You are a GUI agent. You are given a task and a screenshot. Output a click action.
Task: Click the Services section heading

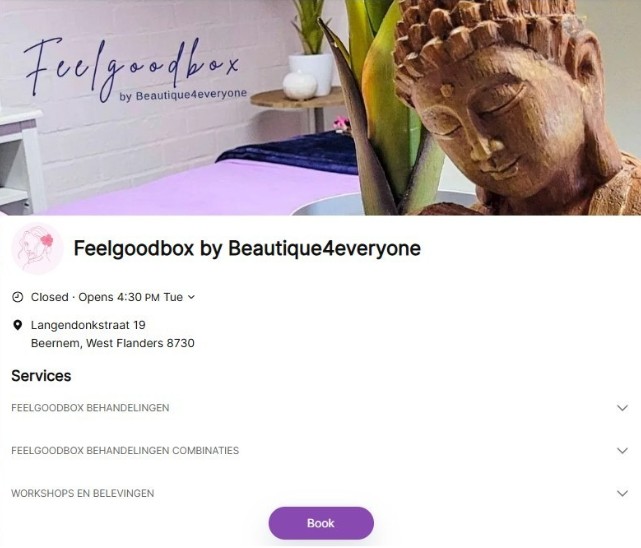coord(41,376)
